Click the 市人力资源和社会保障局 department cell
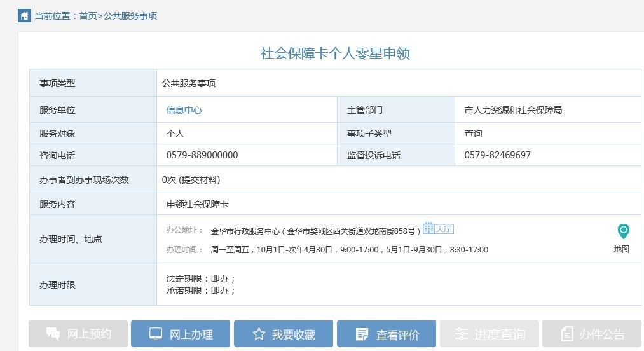The width and height of the screenshot is (644, 351). pos(513,110)
